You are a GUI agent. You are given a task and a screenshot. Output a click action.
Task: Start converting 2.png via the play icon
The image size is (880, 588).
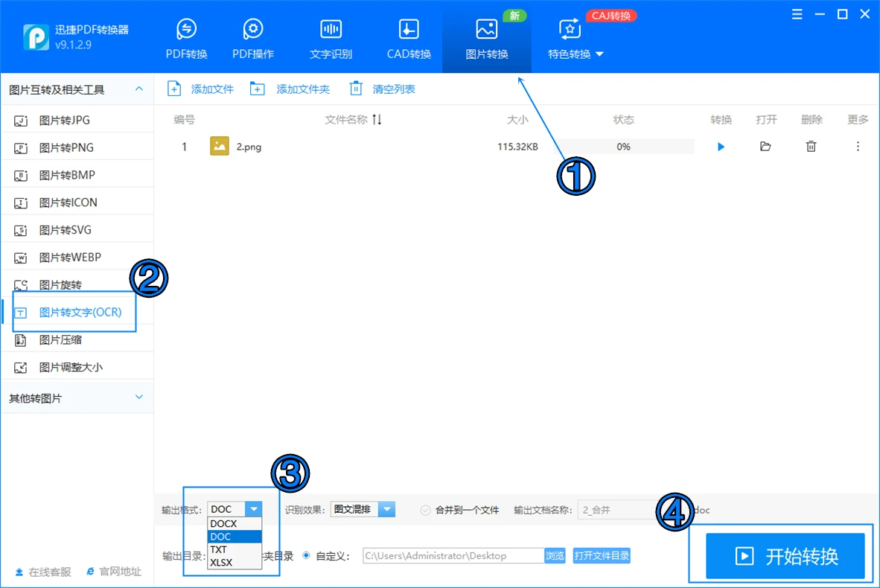tap(720, 147)
